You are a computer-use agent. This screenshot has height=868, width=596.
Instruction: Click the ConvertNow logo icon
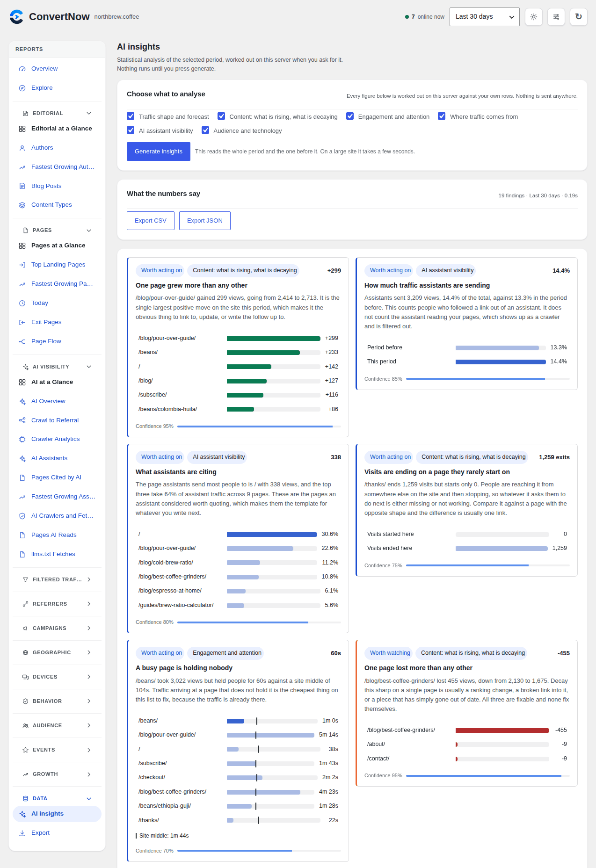tap(16, 17)
